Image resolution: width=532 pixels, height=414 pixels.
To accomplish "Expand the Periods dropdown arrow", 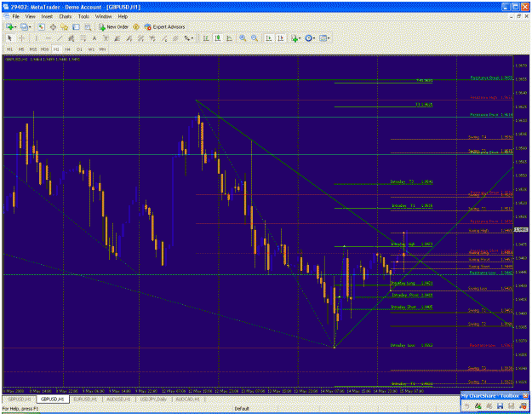I will (x=314, y=38).
